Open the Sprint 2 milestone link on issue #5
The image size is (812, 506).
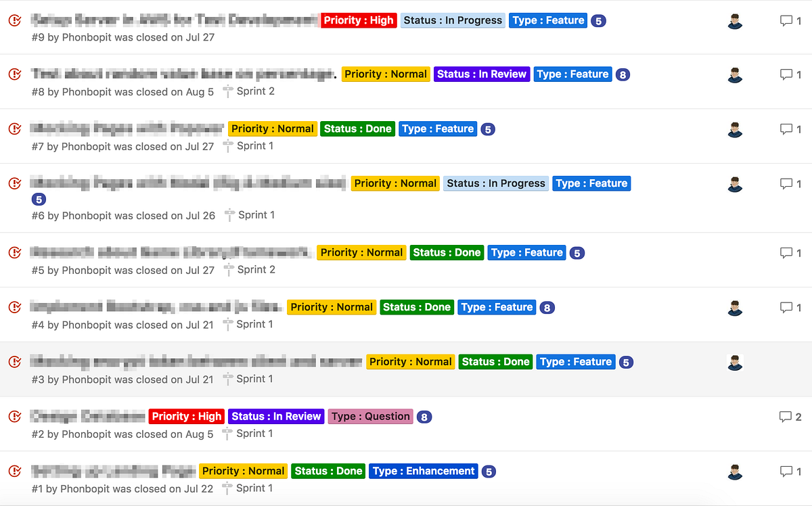tap(255, 269)
